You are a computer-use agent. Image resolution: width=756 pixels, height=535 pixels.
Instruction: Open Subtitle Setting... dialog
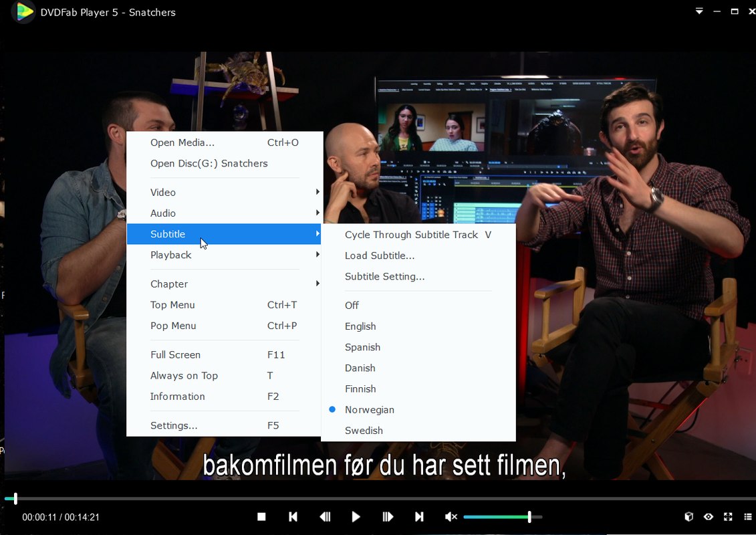point(418,276)
